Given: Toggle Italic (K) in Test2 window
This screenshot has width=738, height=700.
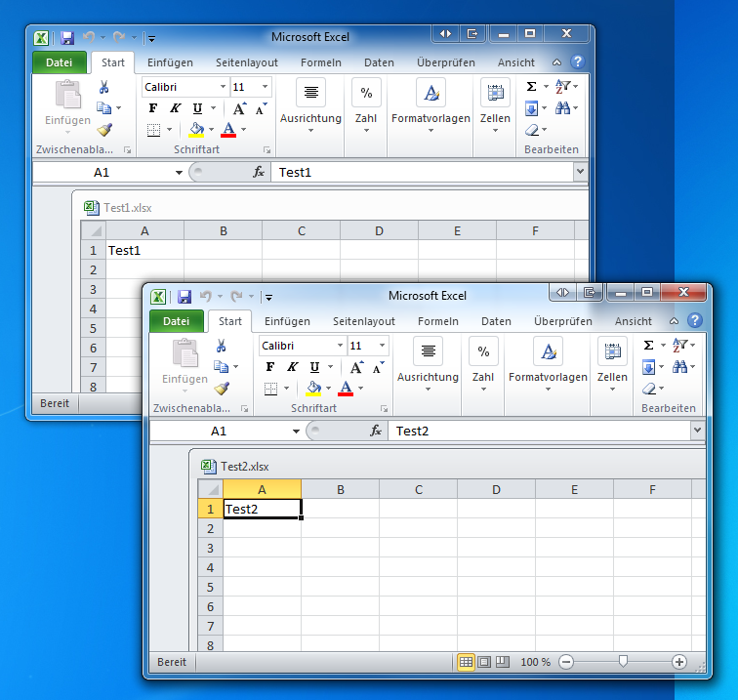Looking at the screenshot, I should (292, 367).
